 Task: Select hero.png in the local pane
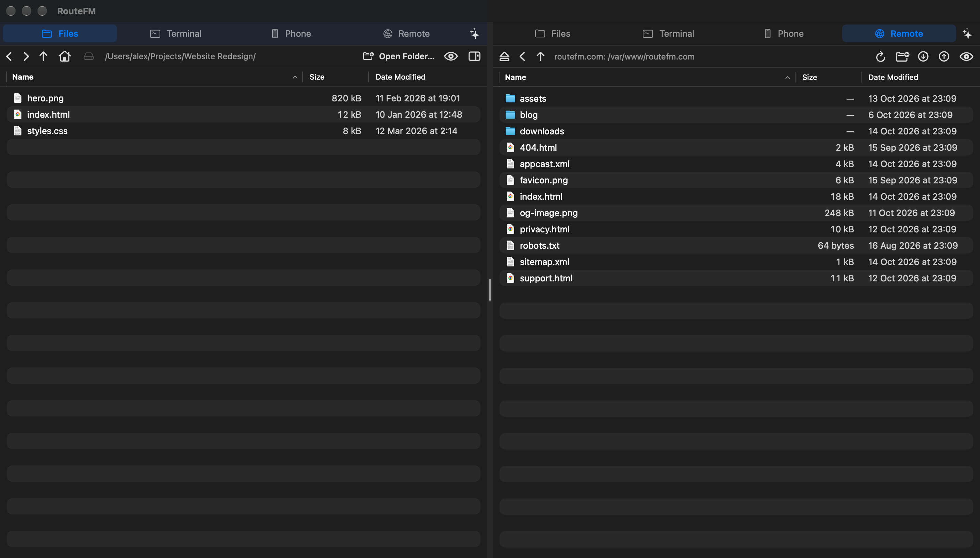[243, 98]
